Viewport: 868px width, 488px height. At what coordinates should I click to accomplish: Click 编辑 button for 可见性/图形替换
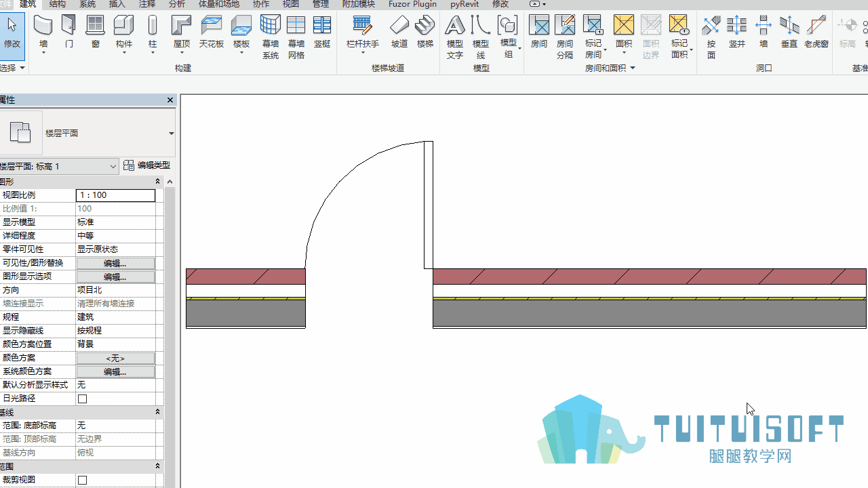click(115, 263)
